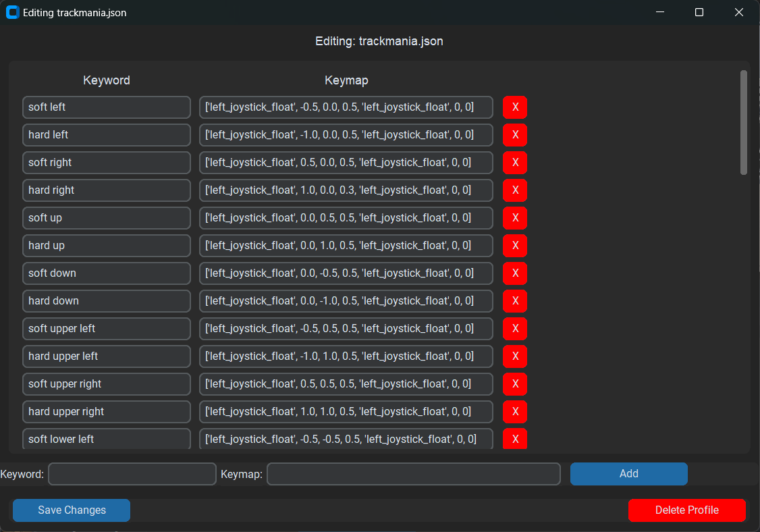Screen dimensions: 760x532
Task: Edit the 'hard right' keymap with 0.3
Action: pyautogui.click(x=346, y=190)
